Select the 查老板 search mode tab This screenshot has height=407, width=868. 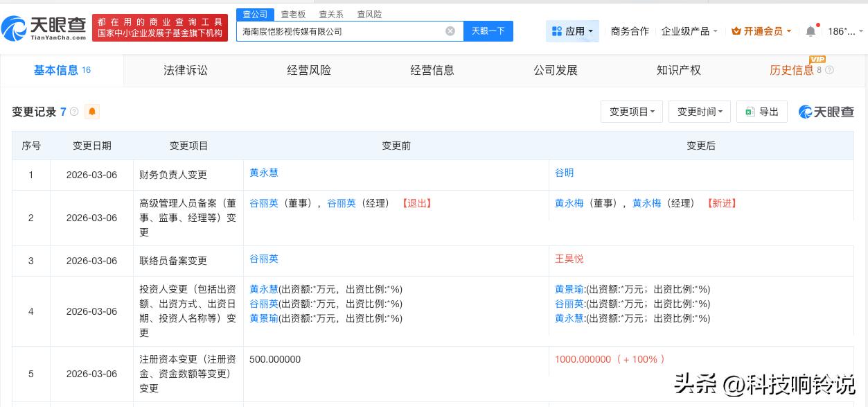click(x=292, y=14)
